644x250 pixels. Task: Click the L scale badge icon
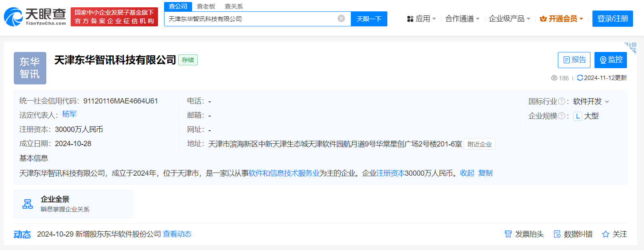[x=578, y=116]
